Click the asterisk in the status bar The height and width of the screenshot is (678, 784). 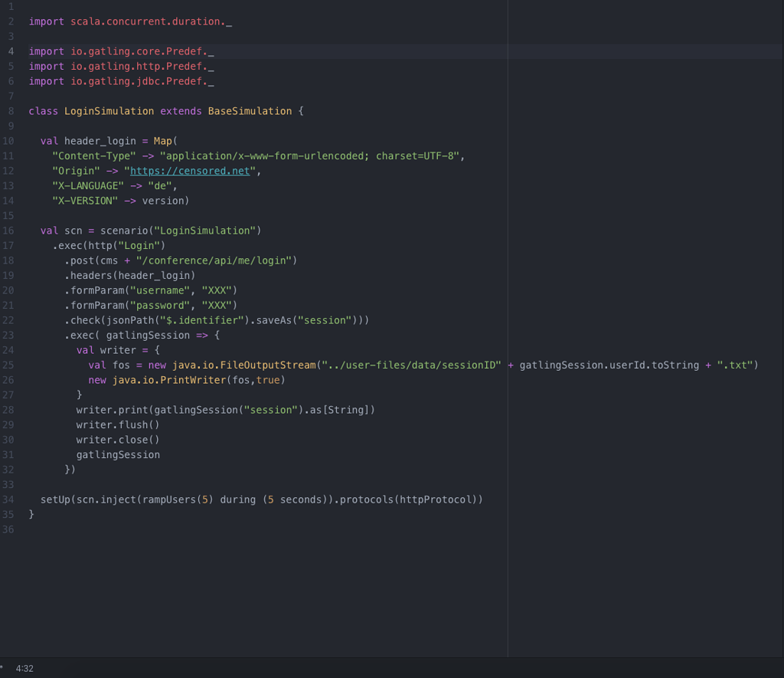tap(3, 667)
